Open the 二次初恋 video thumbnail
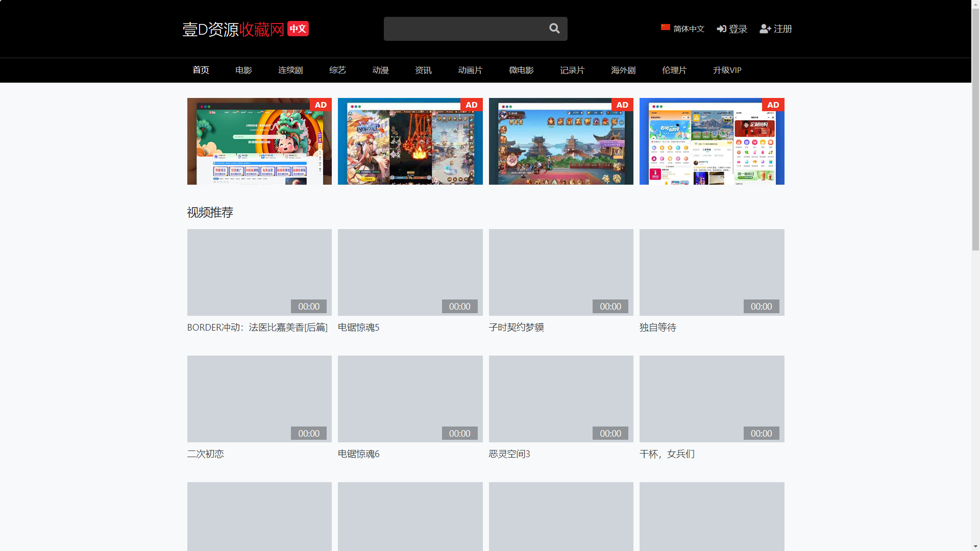This screenshot has width=980, height=551. (259, 399)
